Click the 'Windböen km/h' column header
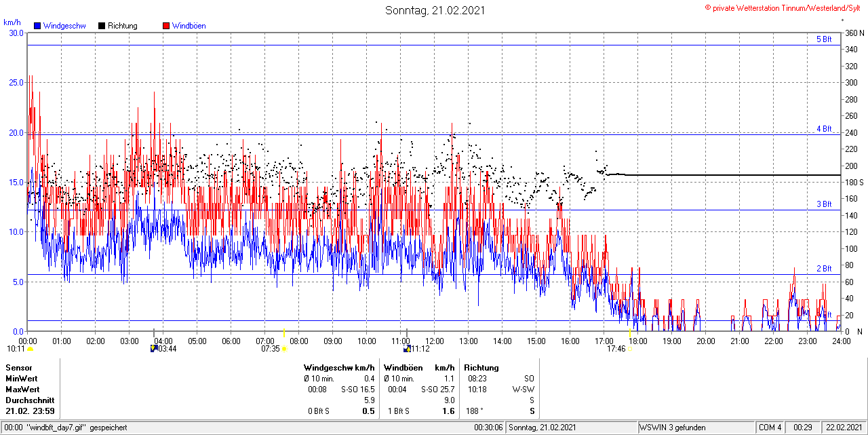The width and height of the screenshot is (868, 435). click(x=419, y=368)
